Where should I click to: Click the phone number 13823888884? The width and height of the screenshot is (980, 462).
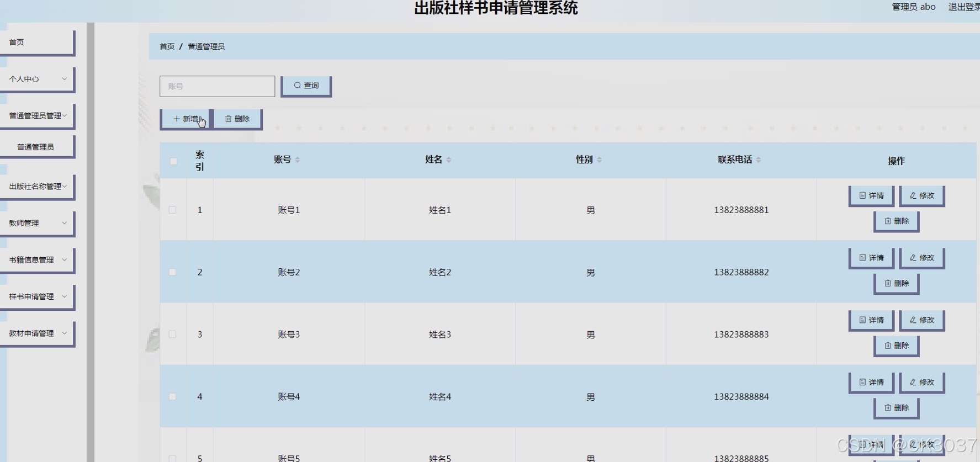coord(741,397)
